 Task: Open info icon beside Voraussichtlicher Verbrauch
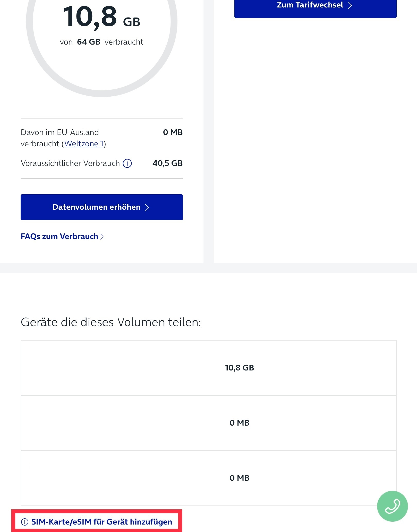coord(127,163)
